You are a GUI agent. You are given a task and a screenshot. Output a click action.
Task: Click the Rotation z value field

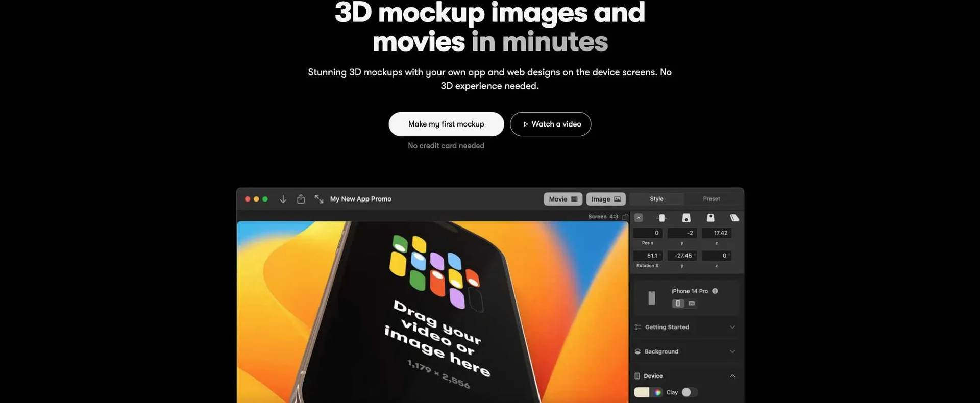point(717,256)
